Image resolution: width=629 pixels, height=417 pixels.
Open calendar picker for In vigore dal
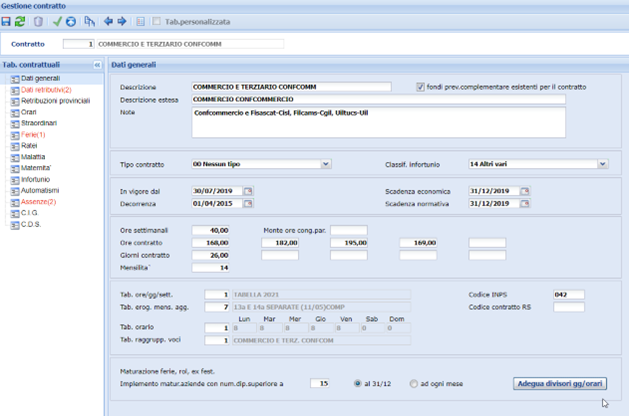248,191
